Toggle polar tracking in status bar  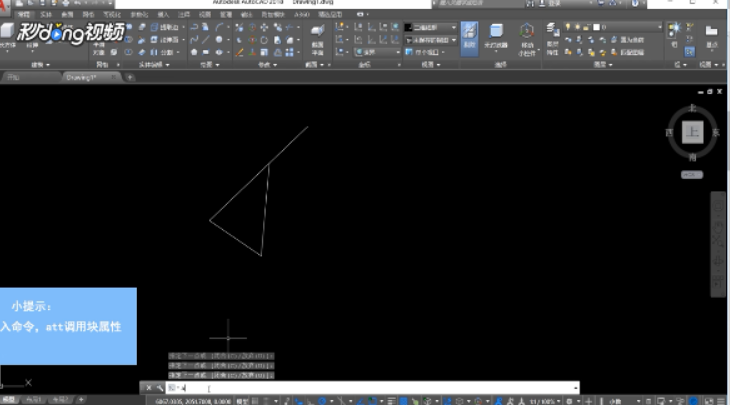pyautogui.click(x=322, y=401)
